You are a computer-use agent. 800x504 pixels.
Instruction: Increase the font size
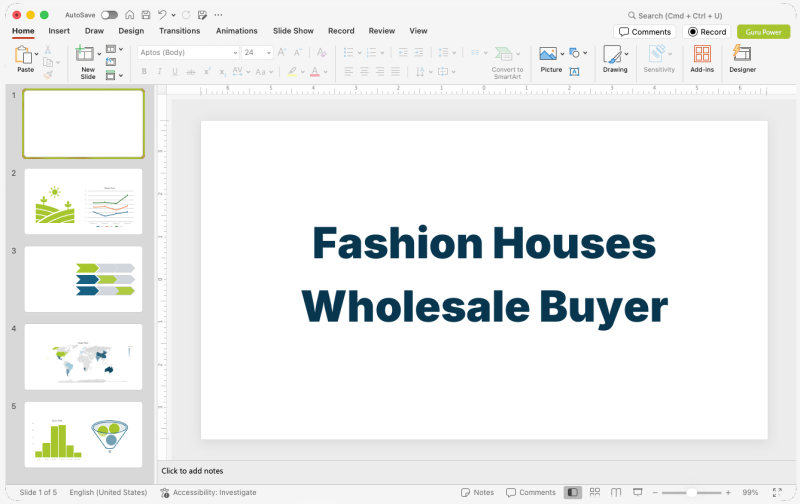click(x=282, y=52)
